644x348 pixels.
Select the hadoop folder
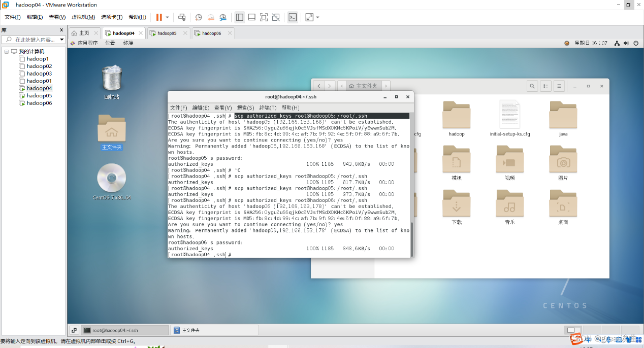pyautogui.click(x=457, y=119)
